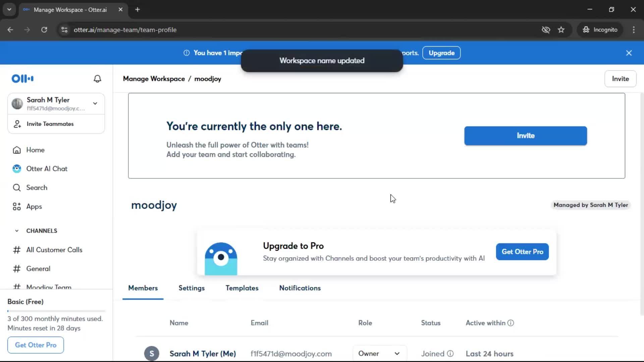This screenshot has width=644, height=362.
Task: Switch to the Templates tab
Action: click(242, 288)
